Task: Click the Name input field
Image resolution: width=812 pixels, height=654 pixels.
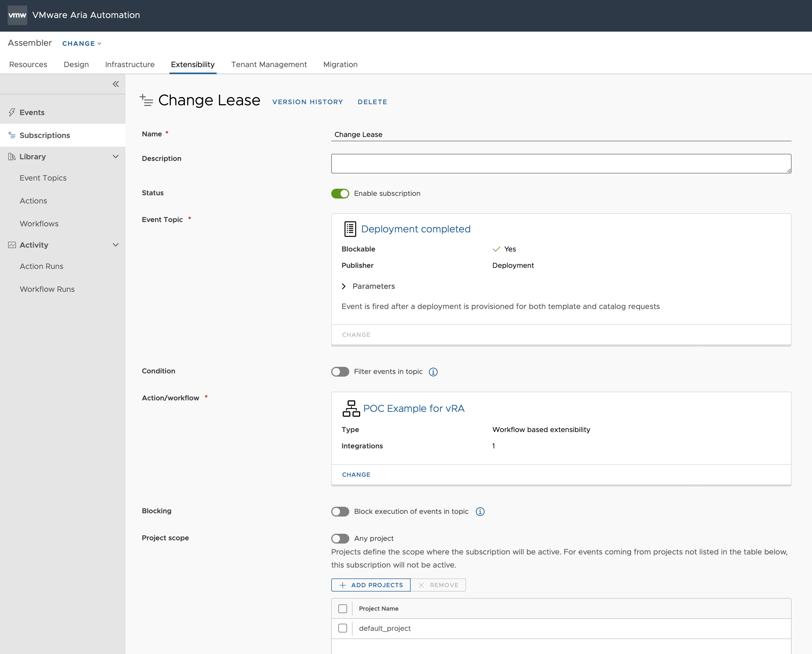Action: pyautogui.click(x=561, y=134)
